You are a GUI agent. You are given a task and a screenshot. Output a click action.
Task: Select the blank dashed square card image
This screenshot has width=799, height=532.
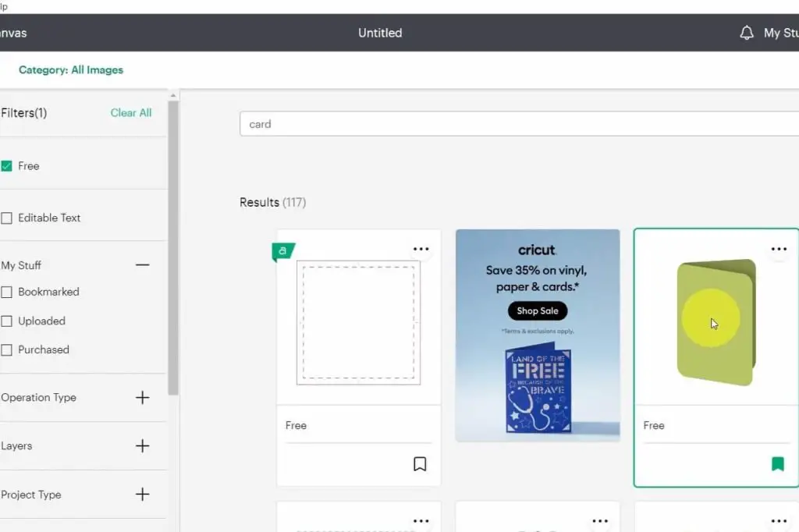[358, 322]
